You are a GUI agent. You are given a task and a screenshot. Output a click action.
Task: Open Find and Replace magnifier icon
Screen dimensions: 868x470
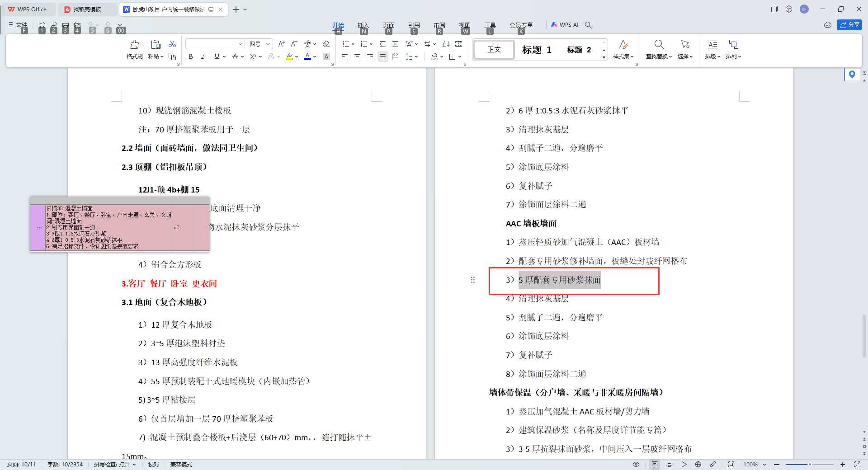click(x=659, y=44)
